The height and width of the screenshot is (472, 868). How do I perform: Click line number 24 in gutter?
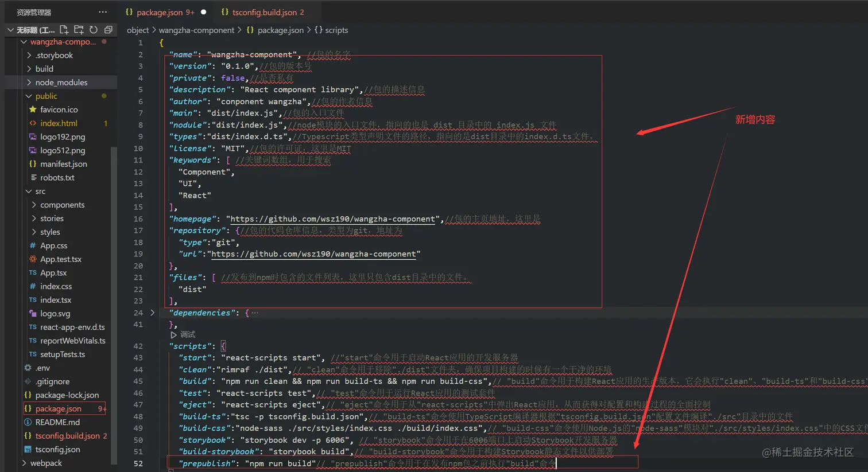coord(138,313)
